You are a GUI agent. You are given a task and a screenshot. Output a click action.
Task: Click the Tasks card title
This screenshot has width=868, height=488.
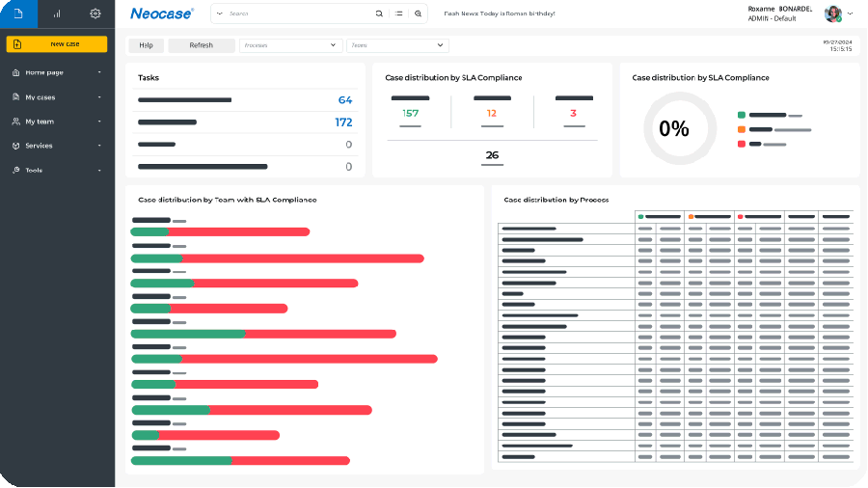point(149,77)
